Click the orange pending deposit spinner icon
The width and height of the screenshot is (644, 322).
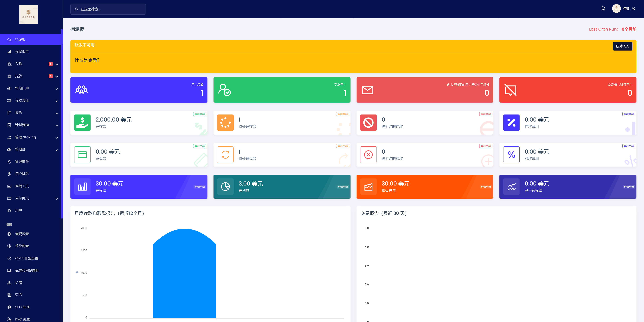(x=225, y=123)
